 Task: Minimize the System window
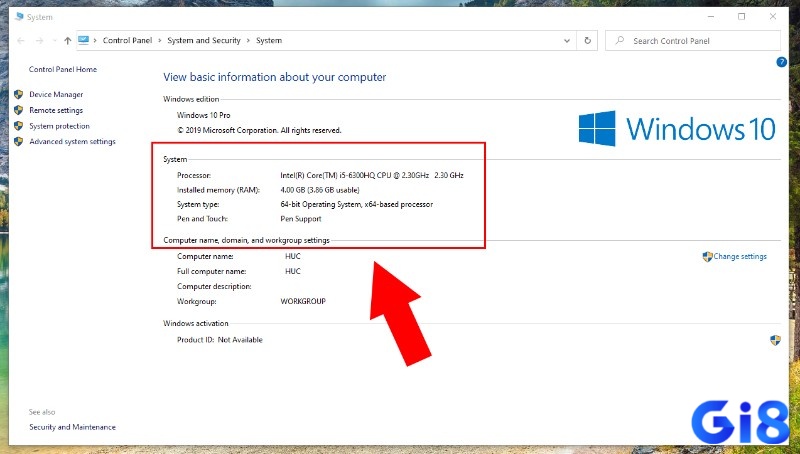coord(711,17)
